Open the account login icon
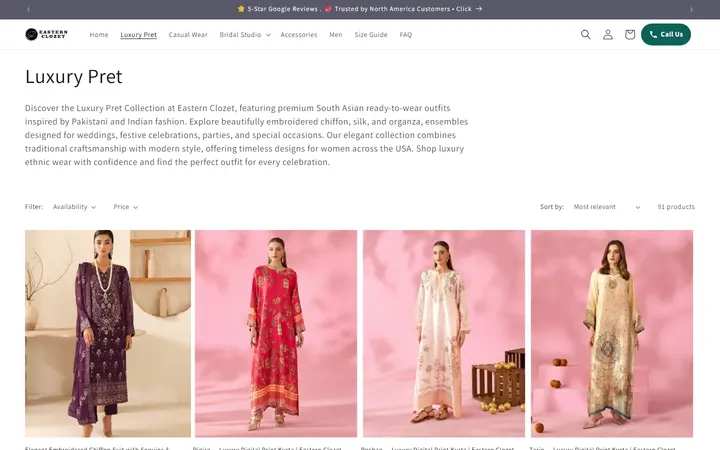720x450 pixels. (608, 34)
